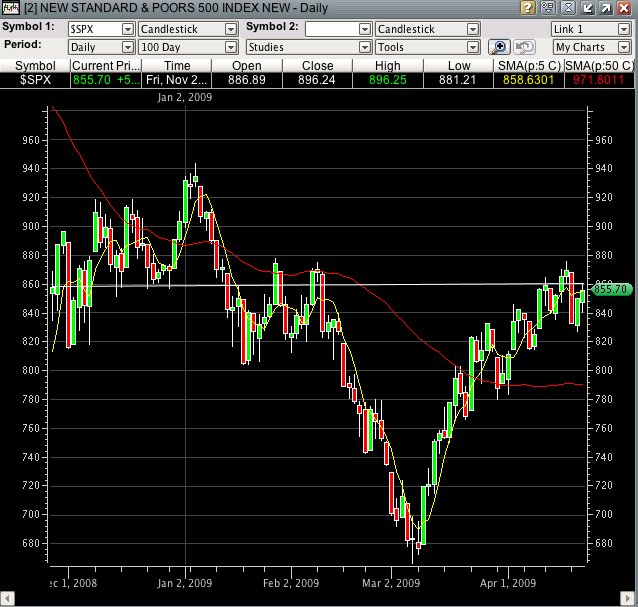This screenshot has height=607, width=638.
Task: Open the Studies menu
Action: (x=365, y=47)
